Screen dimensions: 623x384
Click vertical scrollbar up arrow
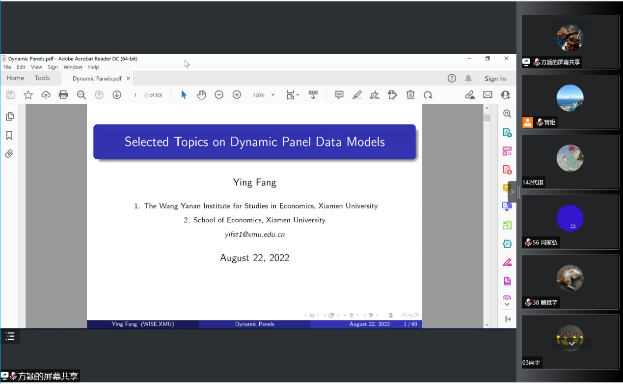[x=487, y=108]
